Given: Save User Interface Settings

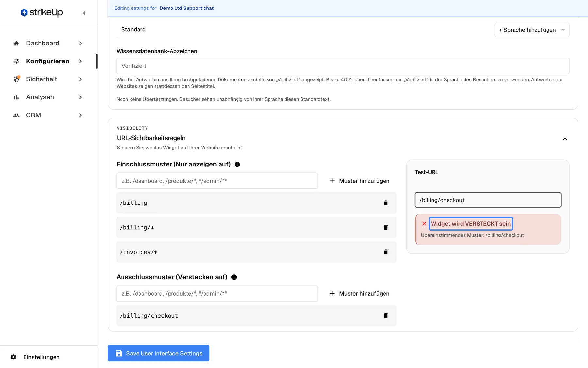Looking at the screenshot, I should pyautogui.click(x=158, y=353).
